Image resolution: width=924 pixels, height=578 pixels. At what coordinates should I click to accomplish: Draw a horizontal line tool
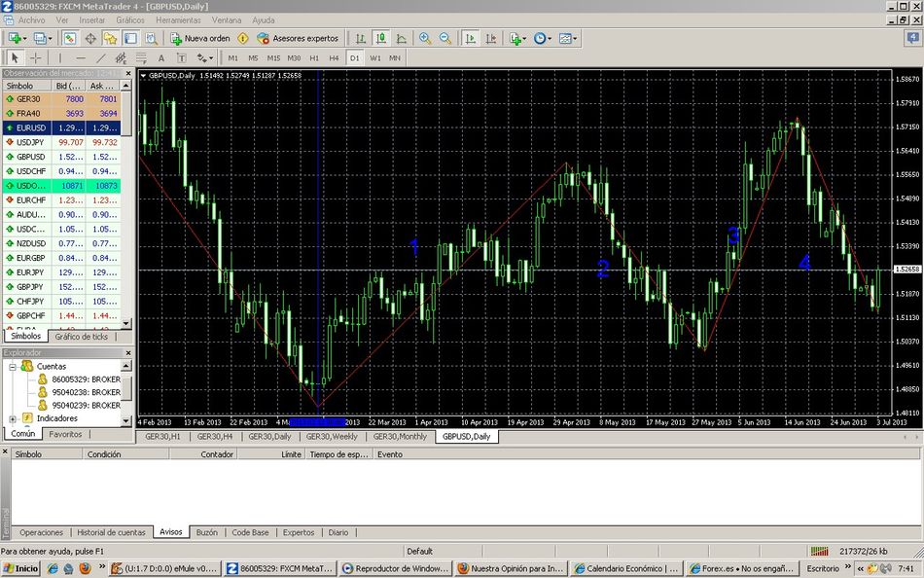coord(81,58)
